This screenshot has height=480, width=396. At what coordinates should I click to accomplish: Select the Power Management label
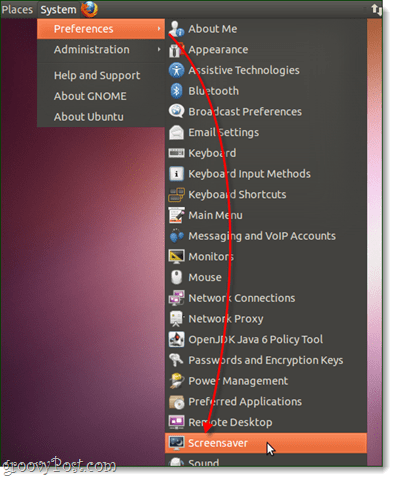pos(238,381)
